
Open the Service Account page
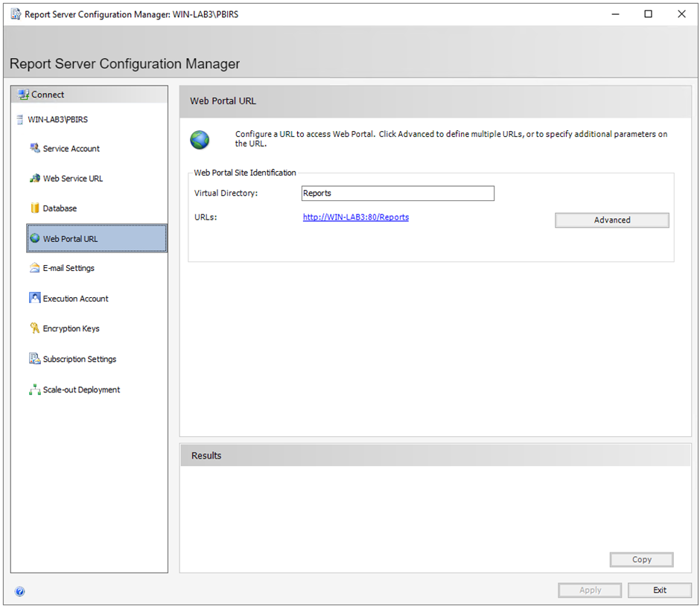[71, 149]
